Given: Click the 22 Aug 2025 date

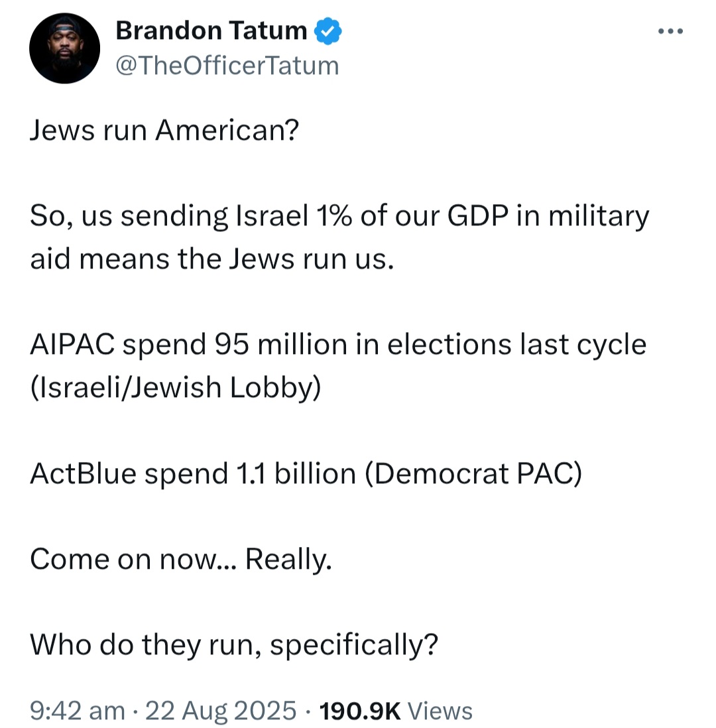Looking at the screenshot, I should click(220, 710).
